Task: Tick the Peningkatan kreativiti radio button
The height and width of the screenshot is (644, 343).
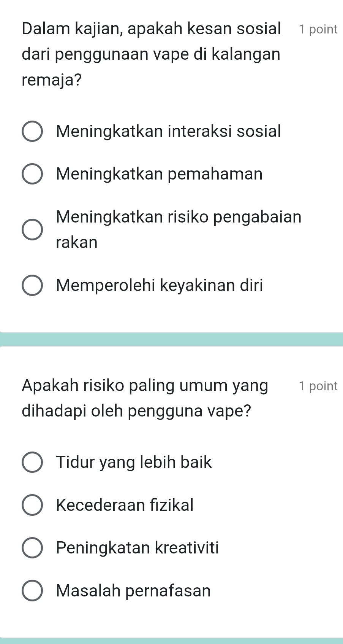Action: pos(32,548)
